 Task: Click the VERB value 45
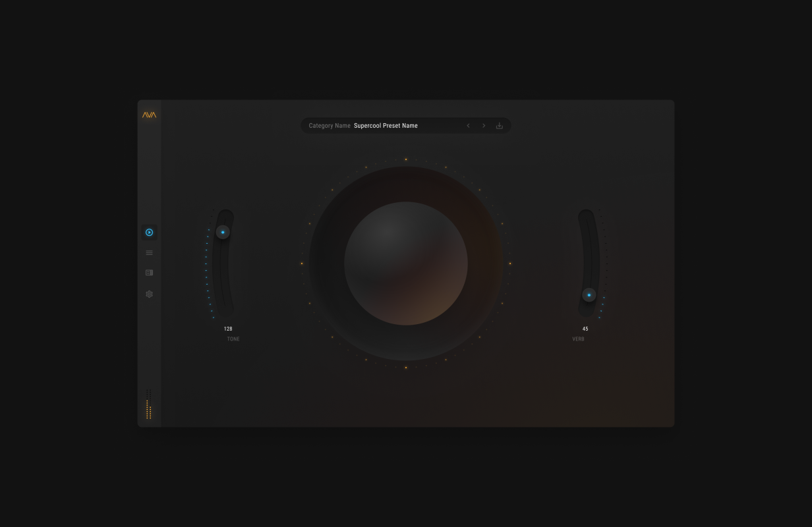click(x=585, y=329)
